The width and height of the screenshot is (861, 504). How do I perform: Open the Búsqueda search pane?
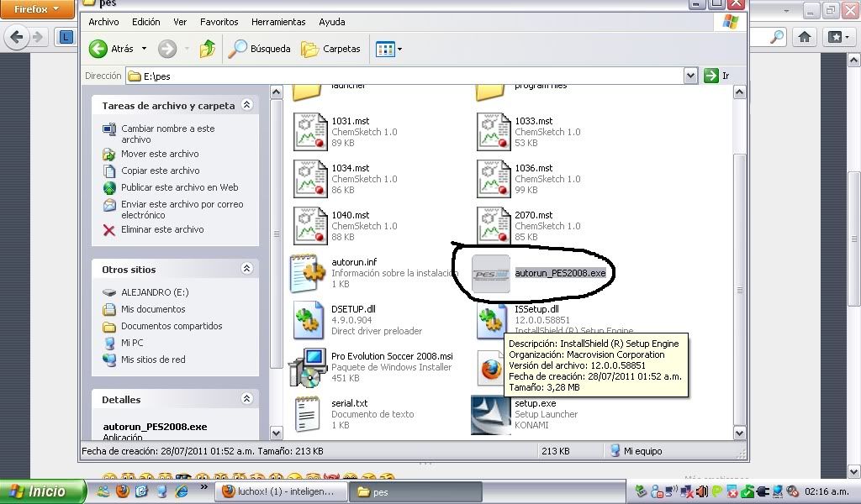(x=259, y=49)
